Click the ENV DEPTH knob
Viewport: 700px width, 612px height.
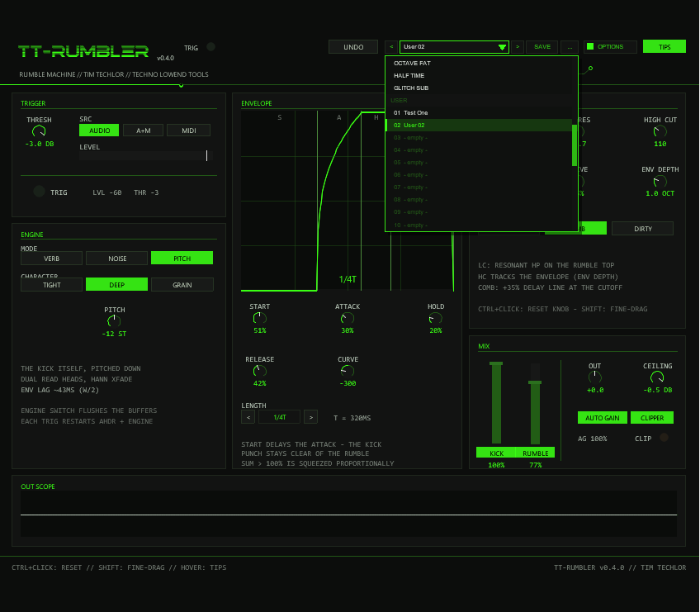[x=660, y=182]
